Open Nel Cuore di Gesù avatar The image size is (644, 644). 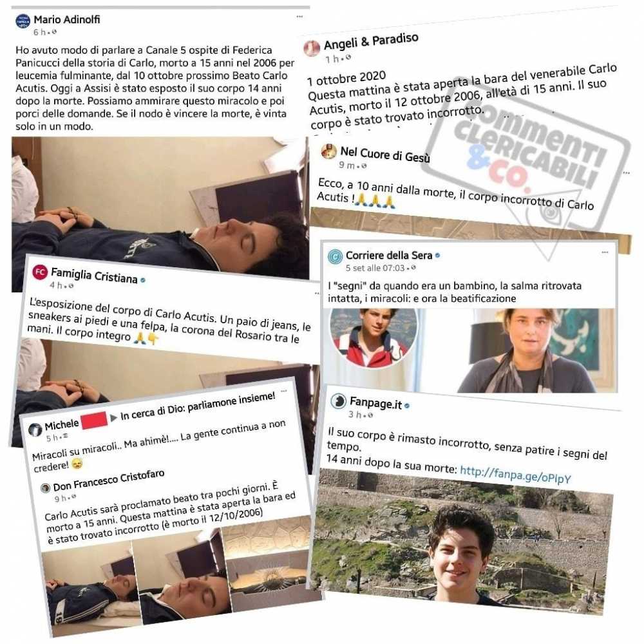[328, 151]
